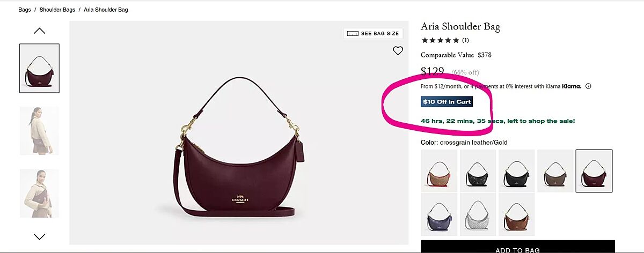The width and height of the screenshot is (644, 253).
Task: Choose the khaki signature with red trim color
Action: tap(440, 170)
